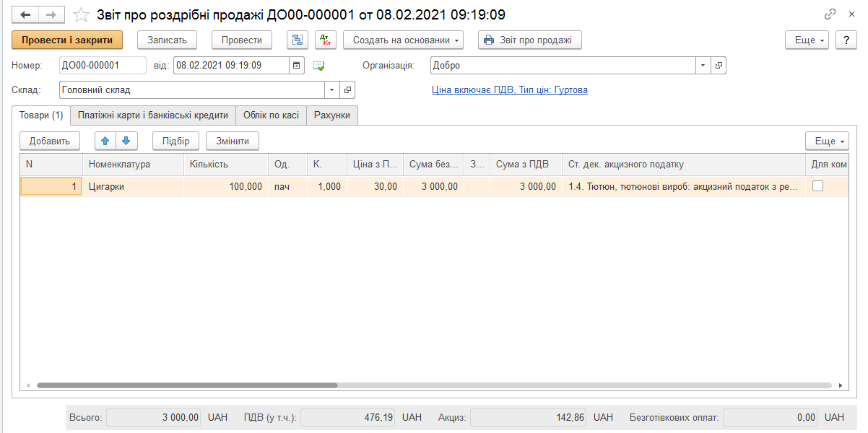Open help with the question mark

846,40
